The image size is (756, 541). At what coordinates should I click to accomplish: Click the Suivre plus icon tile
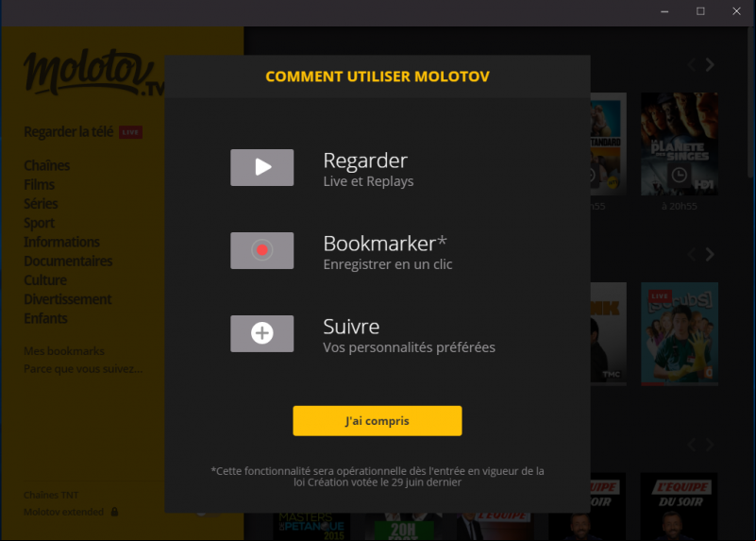(x=261, y=333)
